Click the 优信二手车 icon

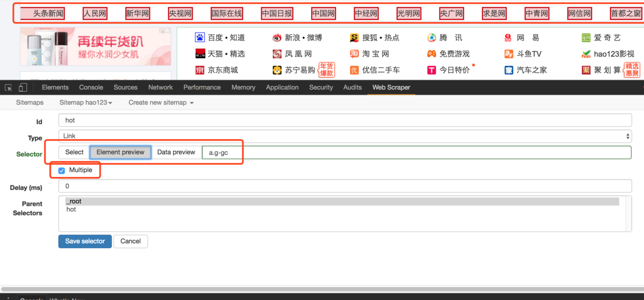pyautogui.click(x=354, y=70)
